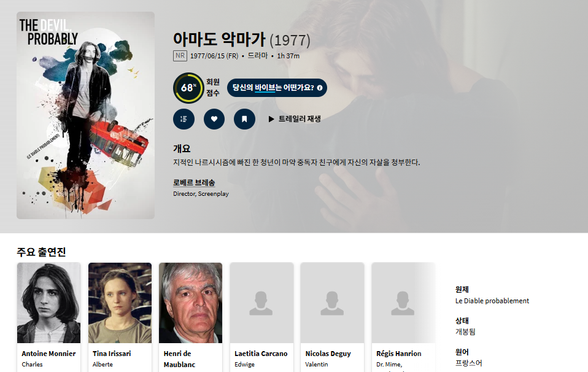Click 트레일러 재생 text link
Screen dimensions: 588x372
(300, 119)
